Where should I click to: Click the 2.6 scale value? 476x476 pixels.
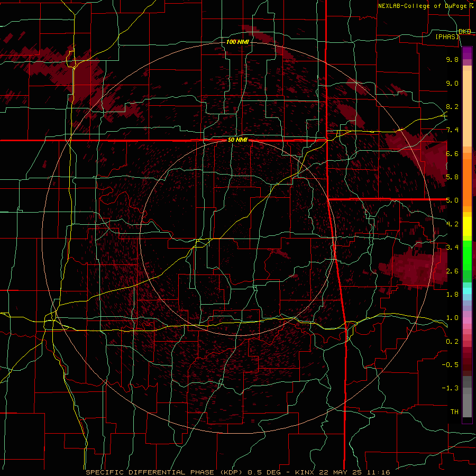(452, 271)
